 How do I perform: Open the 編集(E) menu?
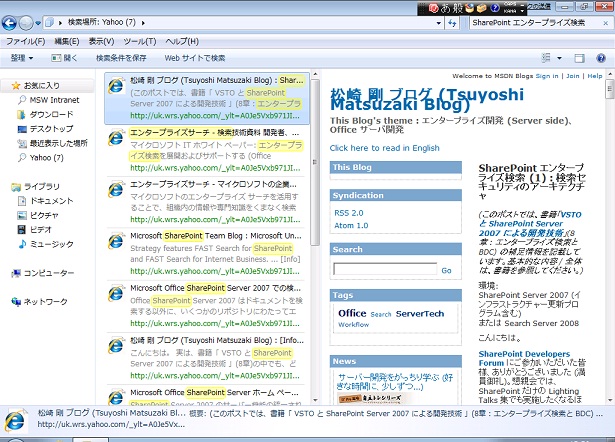coord(66,41)
